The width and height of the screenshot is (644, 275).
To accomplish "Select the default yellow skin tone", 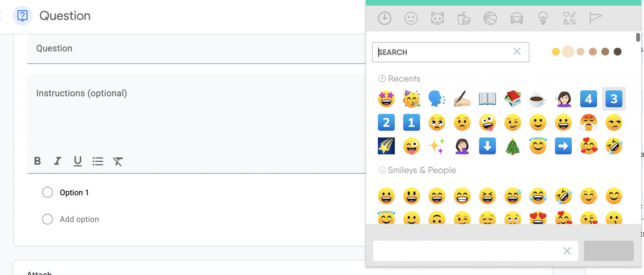I will pyautogui.click(x=556, y=52).
